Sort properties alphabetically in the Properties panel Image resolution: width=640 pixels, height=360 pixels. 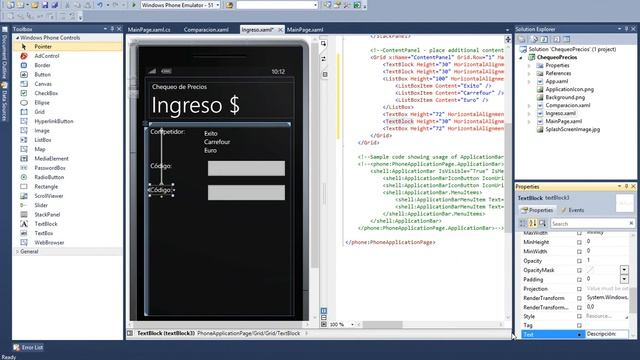(533, 223)
